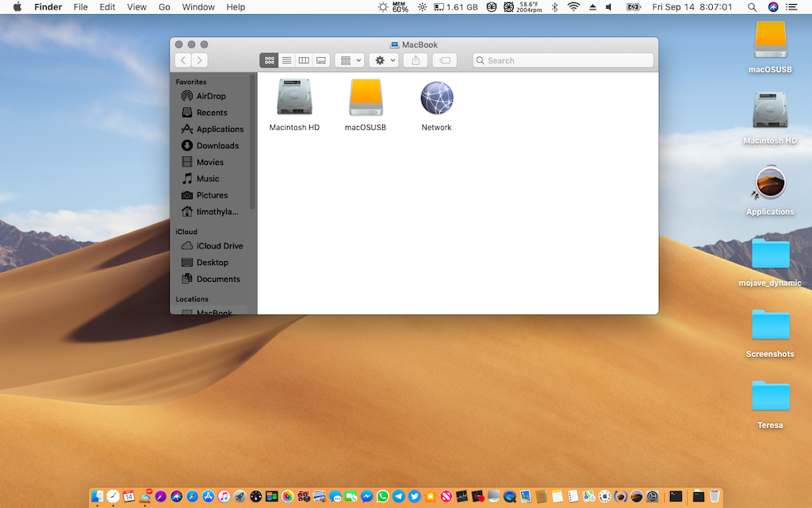The image size is (812, 508).
Task: Click the date and time Fri Sep 14
Action: 691,6
